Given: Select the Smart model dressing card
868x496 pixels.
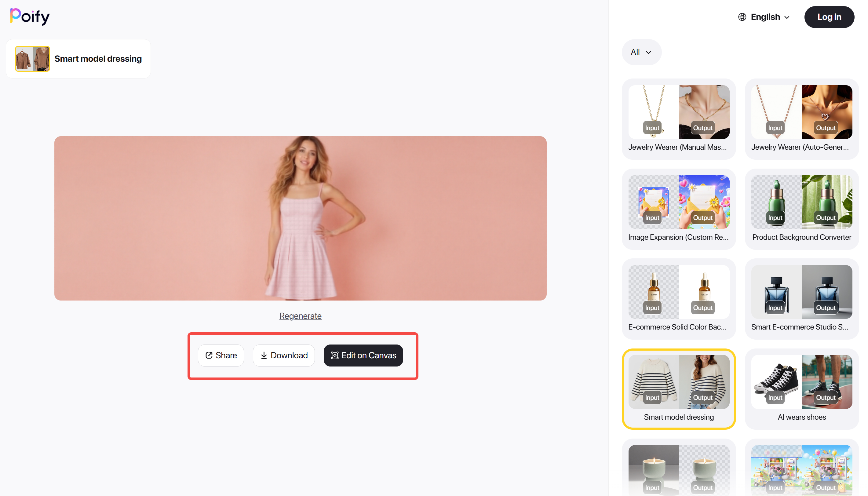Looking at the screenshot, I should coord(678,388).
